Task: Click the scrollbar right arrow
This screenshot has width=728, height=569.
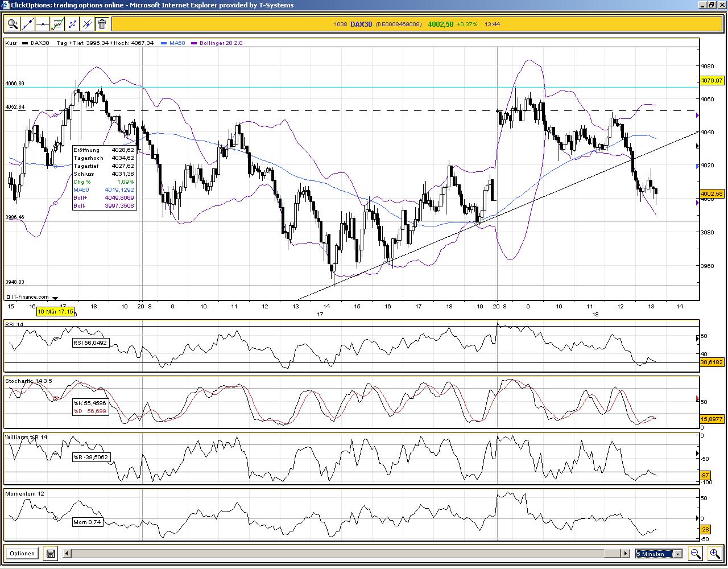Action: pos(626,553)
